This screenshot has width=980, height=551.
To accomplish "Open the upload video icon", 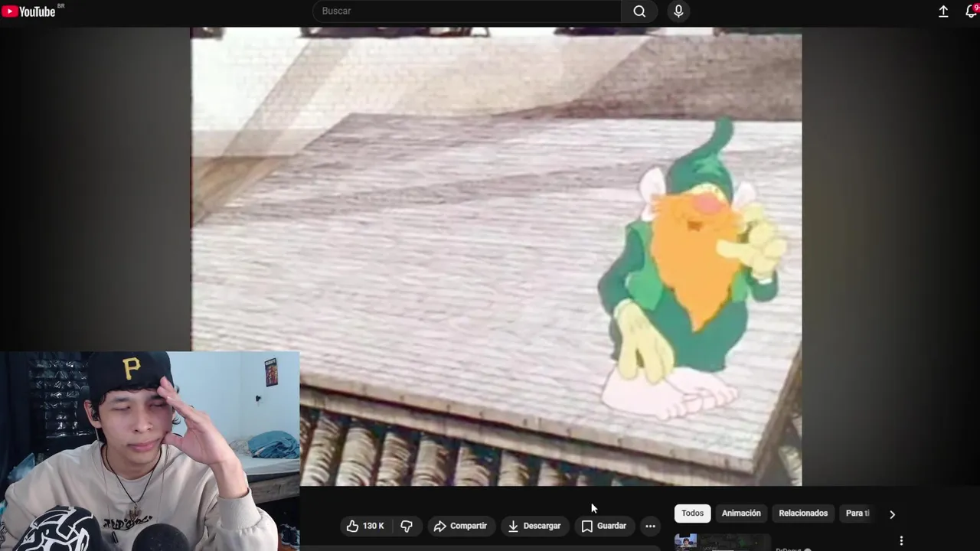I will pos(943,11).
